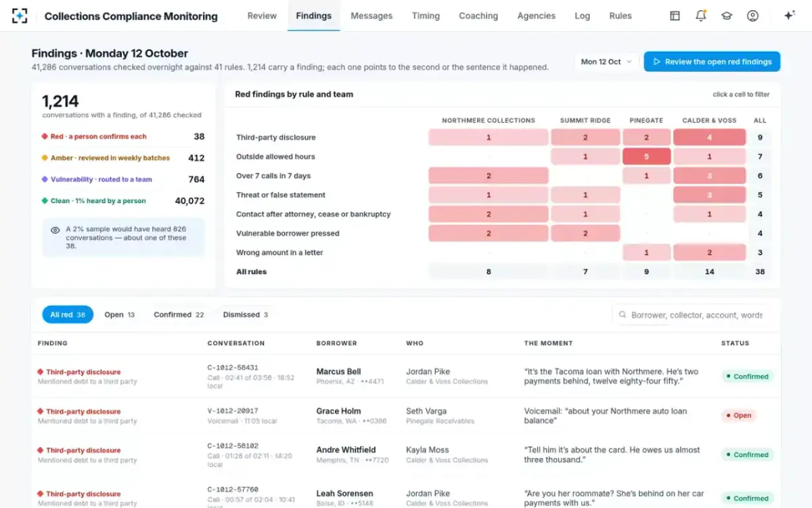Click the Calder & Voss heat map column header

pos(709,121)
